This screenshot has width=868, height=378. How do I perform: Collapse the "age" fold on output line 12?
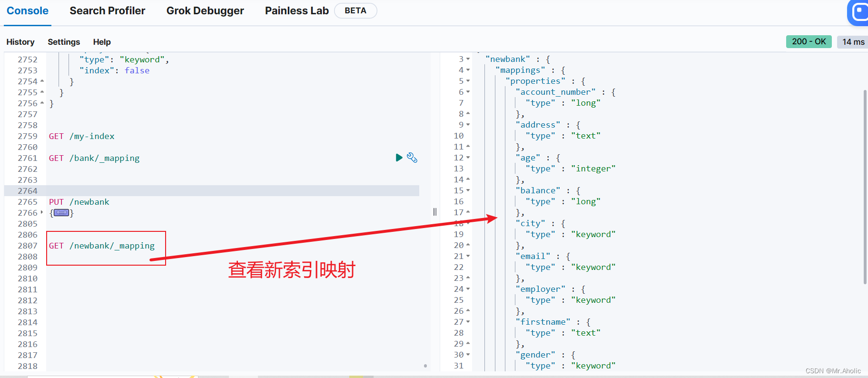pos(468,158)
